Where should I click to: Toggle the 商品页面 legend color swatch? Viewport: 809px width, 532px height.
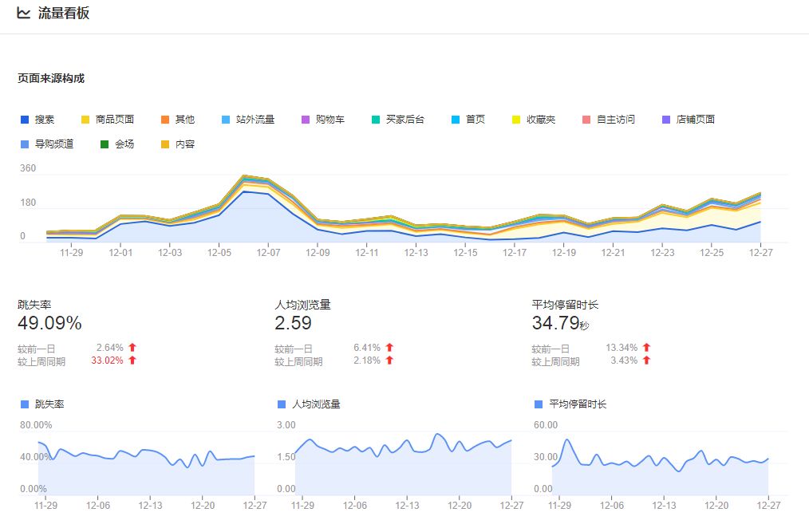point(85,120)
